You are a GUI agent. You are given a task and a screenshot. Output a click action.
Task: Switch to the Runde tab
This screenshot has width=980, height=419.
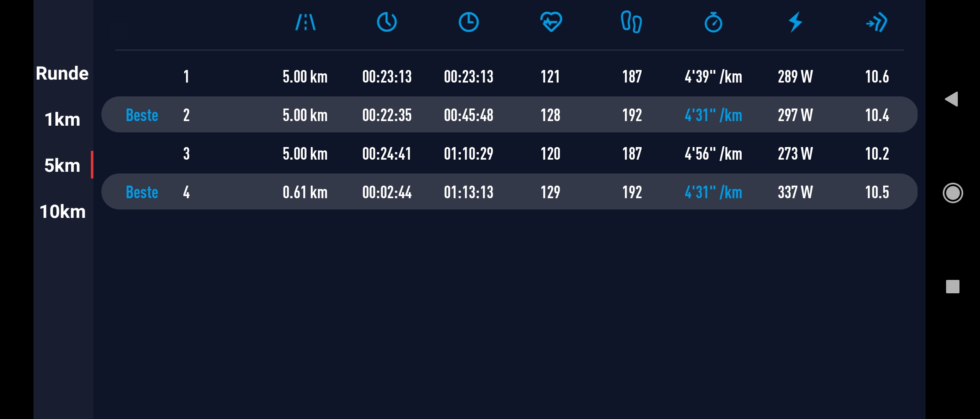(62, 73)
